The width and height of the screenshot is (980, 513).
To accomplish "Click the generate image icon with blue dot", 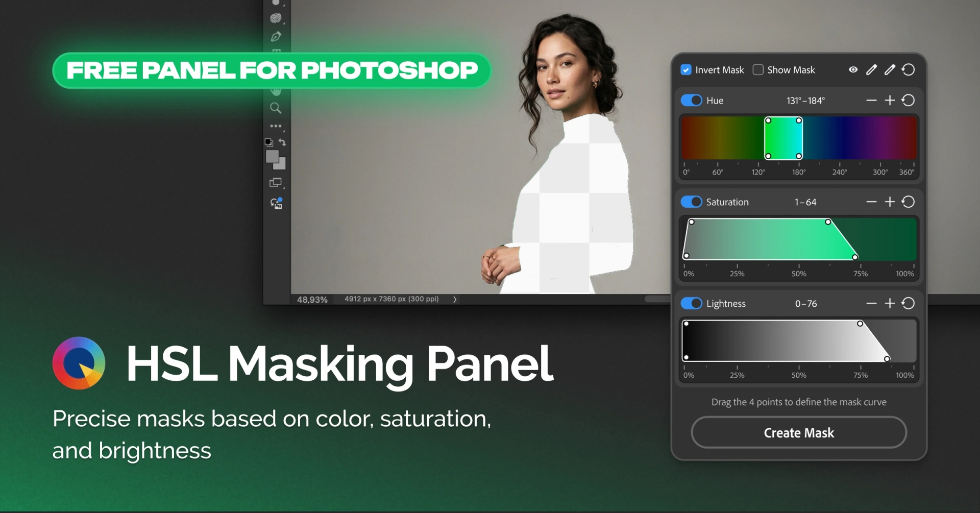I will pyautogui.click(x=276, y=203).
